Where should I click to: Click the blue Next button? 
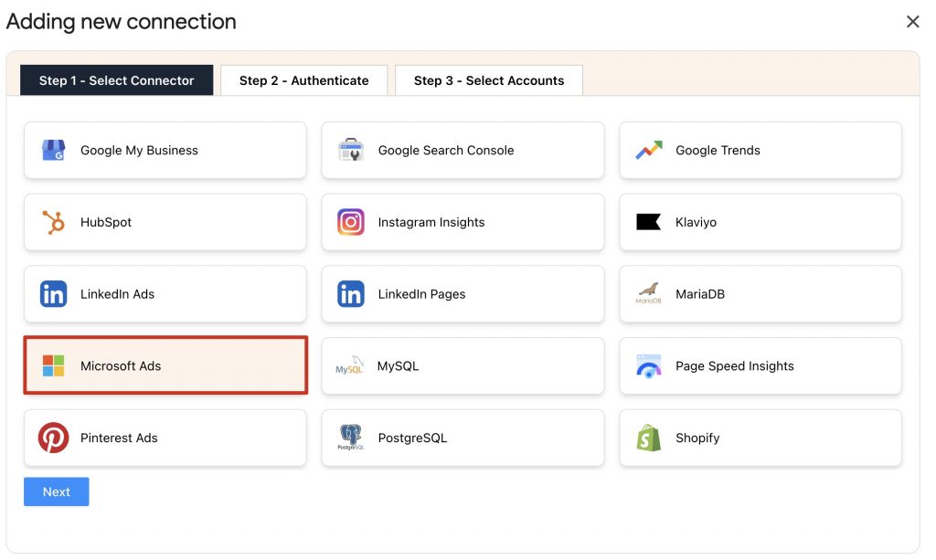(x=56, y=491)
